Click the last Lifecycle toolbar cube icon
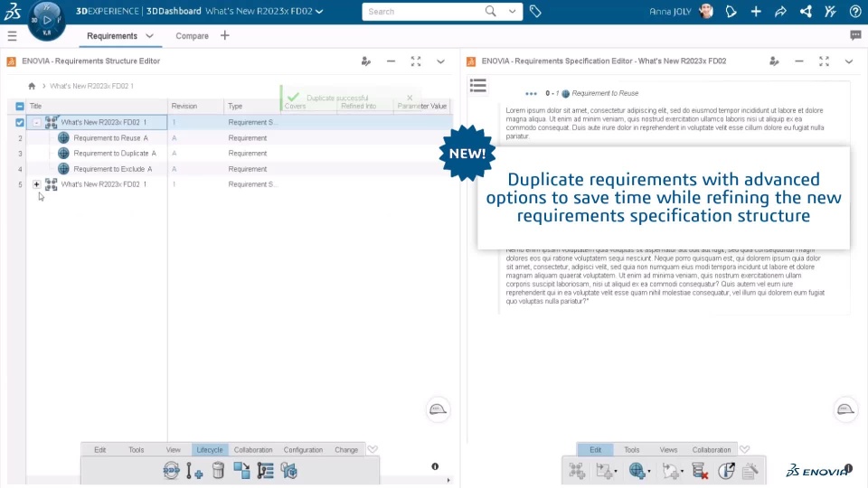 pos(289,471)
